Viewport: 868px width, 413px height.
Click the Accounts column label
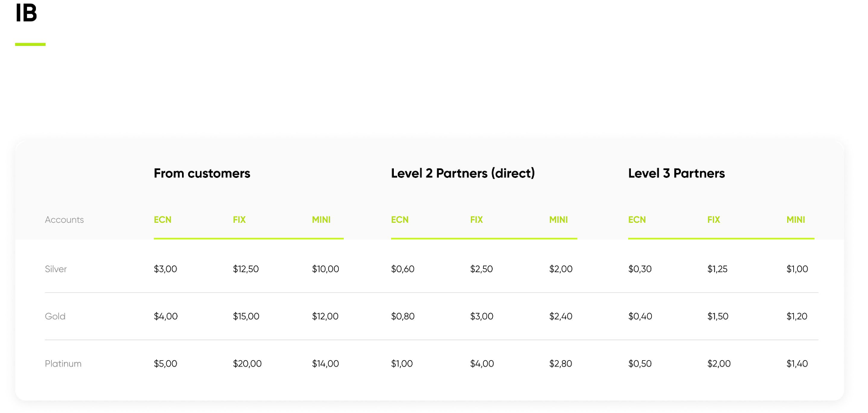(x=64, y=220)
